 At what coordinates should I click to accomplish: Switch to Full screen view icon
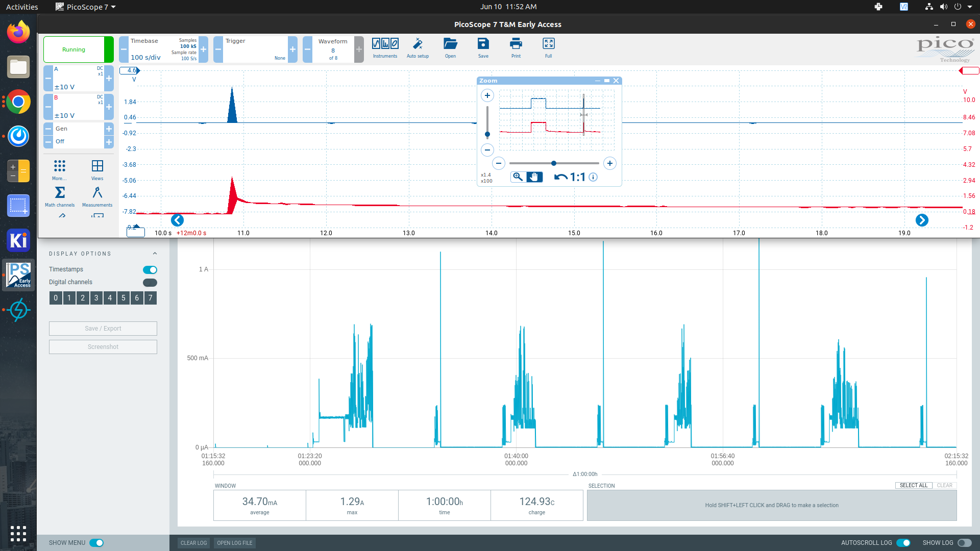(x=549, y=48)
